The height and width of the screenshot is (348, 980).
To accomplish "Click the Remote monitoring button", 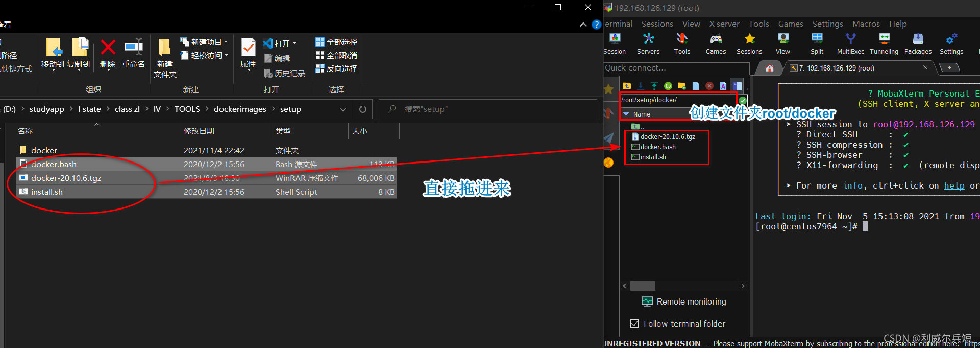I will 684,301.
